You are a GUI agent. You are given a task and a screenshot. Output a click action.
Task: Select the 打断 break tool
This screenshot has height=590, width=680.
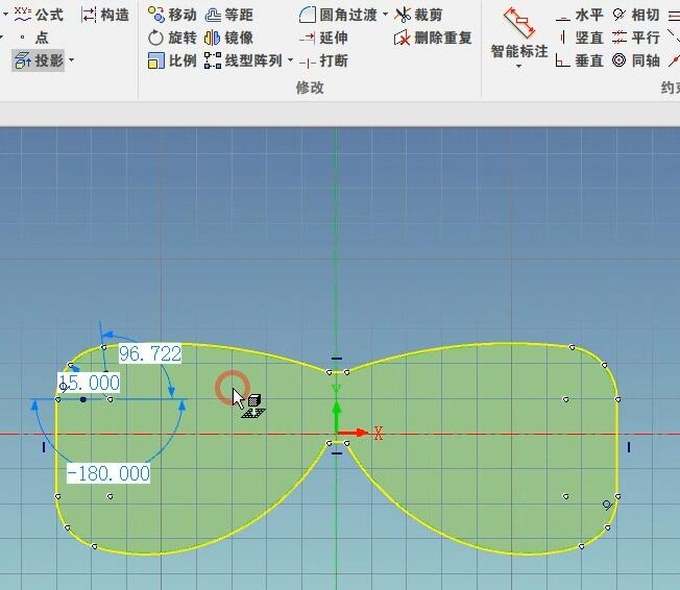[x=324, y=61]
